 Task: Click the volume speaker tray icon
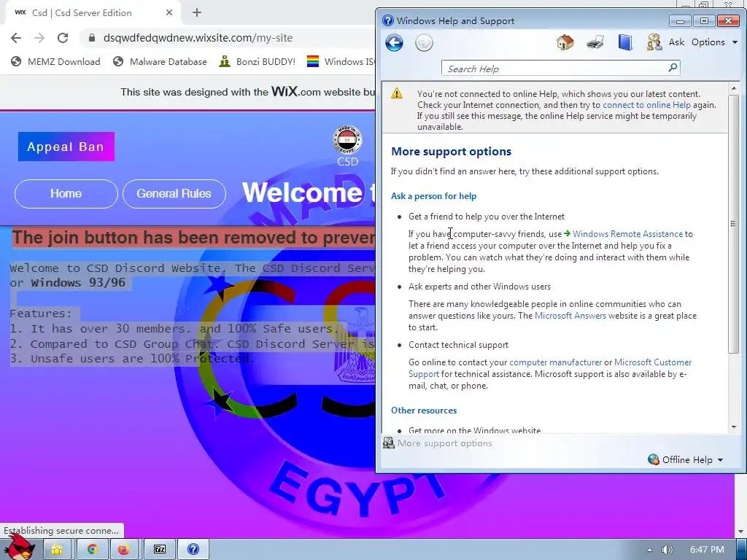coord(667,550)
